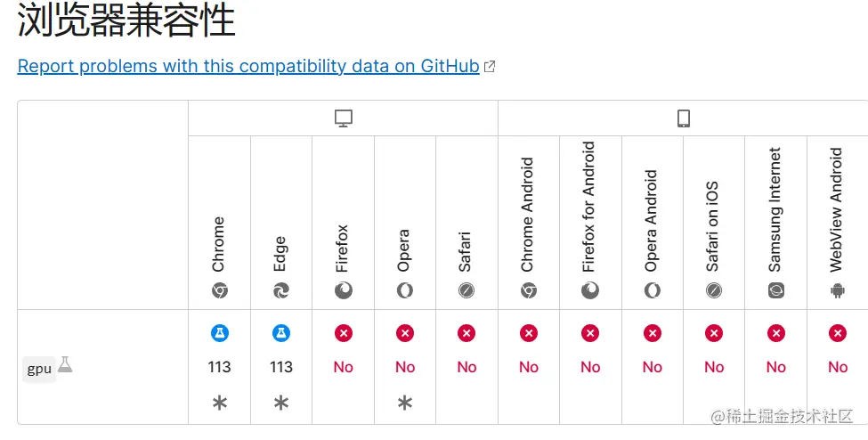The width and height of the screenshot is (868, 440).
Task: Click the WebView Android robot icon
Action: 838,290
